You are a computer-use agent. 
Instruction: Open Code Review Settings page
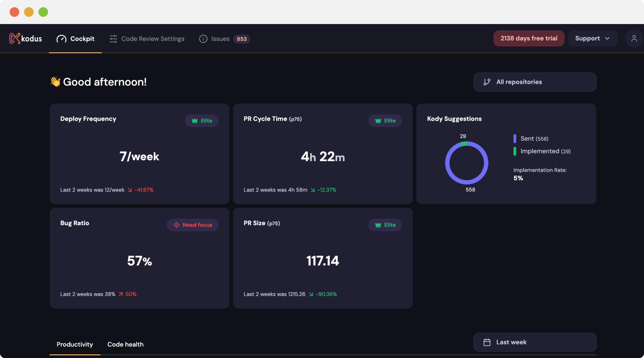(x=153, y=39)
